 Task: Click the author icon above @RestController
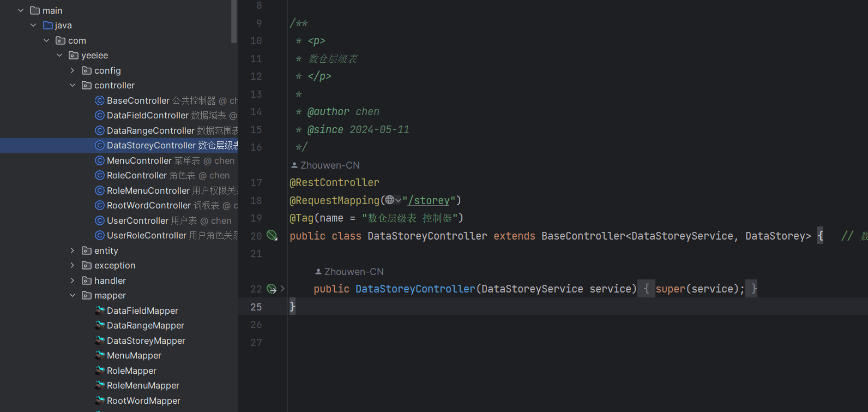294,165
